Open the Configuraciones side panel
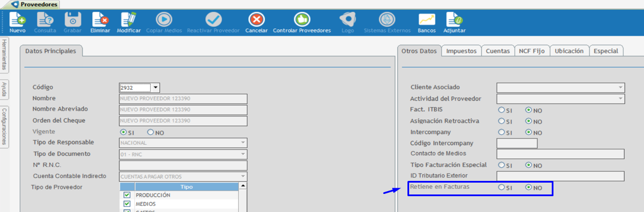The image size is (644, 212). [x=4, y=127]
